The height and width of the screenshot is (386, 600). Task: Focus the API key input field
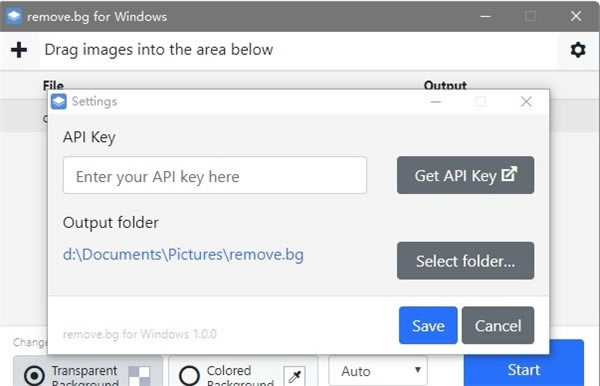click(215, 175)
